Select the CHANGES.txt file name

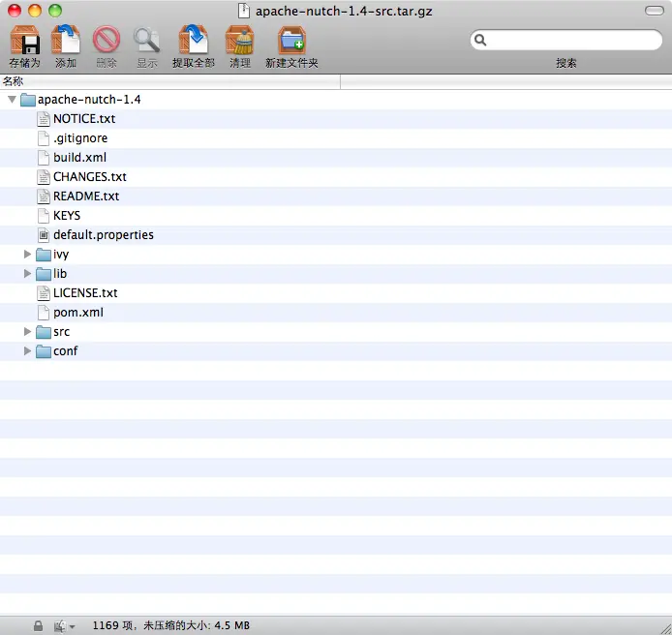[x=90, y=176]
